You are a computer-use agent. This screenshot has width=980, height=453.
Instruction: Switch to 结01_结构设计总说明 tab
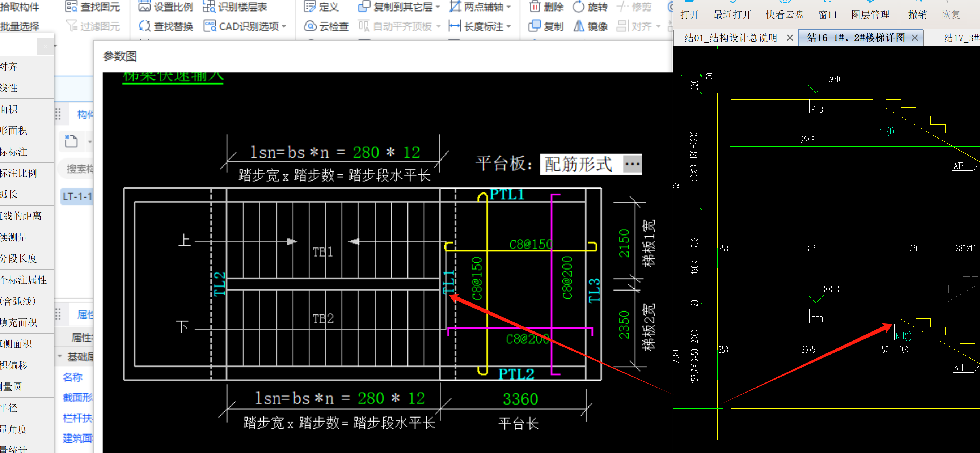(x=731, y=38)
